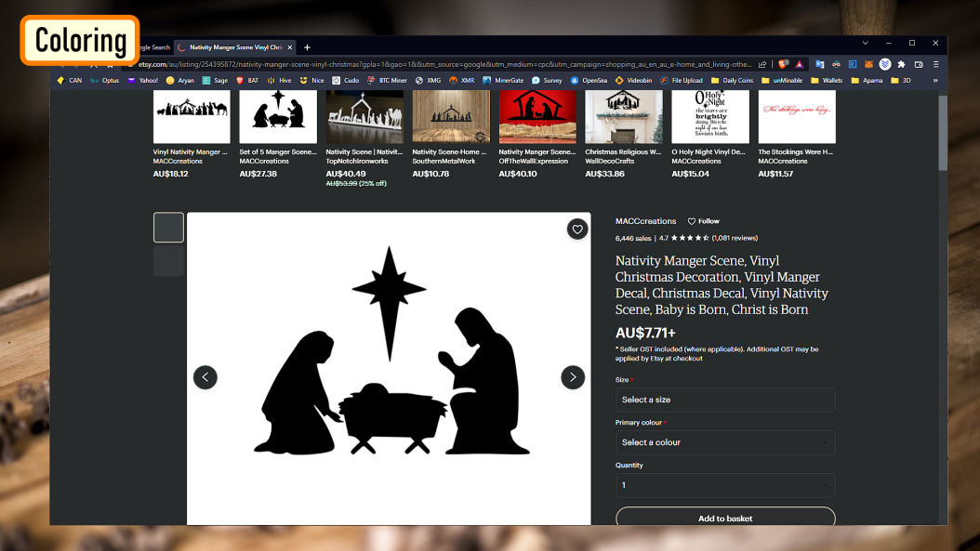980x551 pixels.
Task: Open the MinerGate bookmark
Action: pyautogui.click(x=503, y=81)
